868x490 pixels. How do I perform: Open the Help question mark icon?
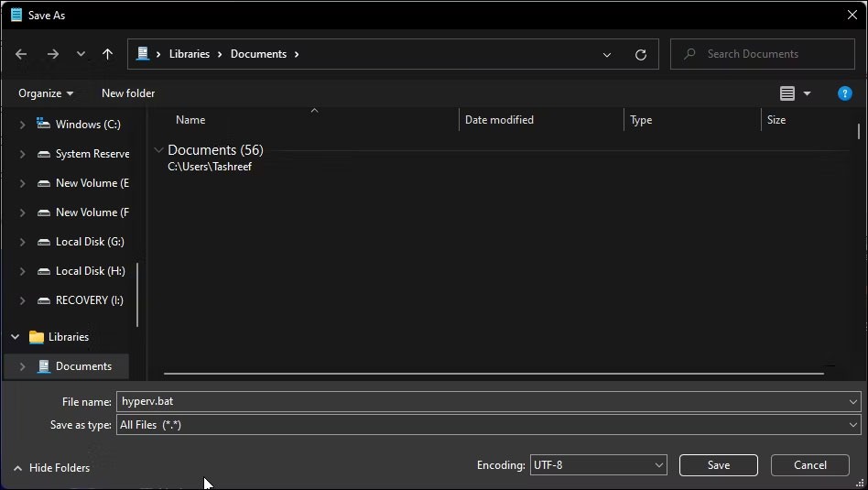844,93
